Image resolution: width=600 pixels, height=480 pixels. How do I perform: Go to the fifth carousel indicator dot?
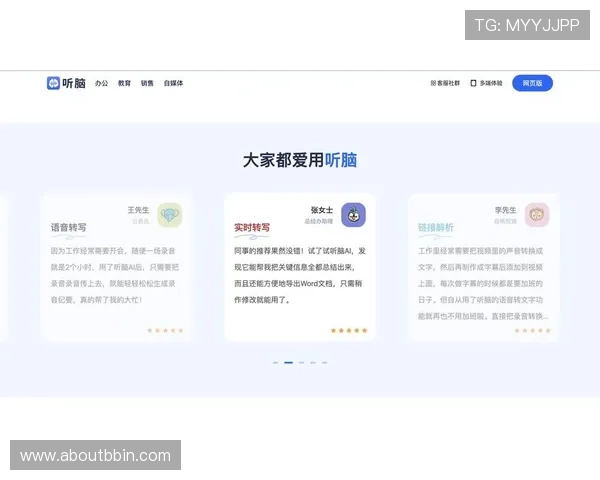[324, 362]
